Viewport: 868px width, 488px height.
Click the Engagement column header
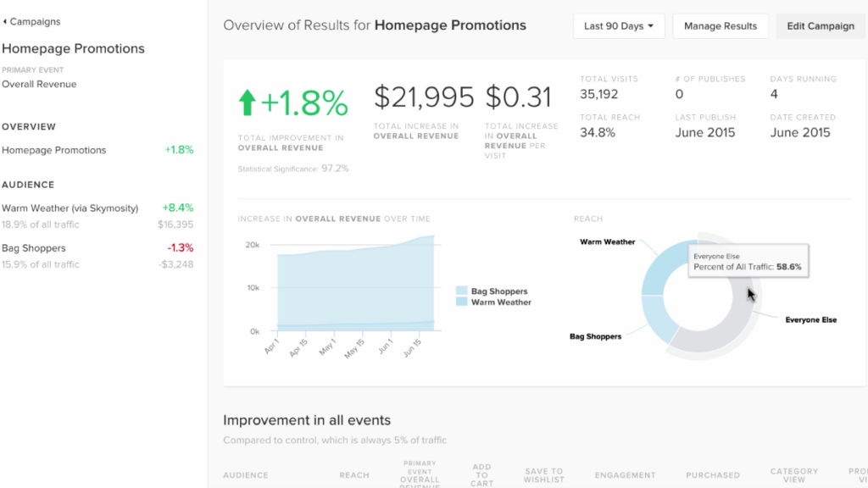(x=625, y=475)
